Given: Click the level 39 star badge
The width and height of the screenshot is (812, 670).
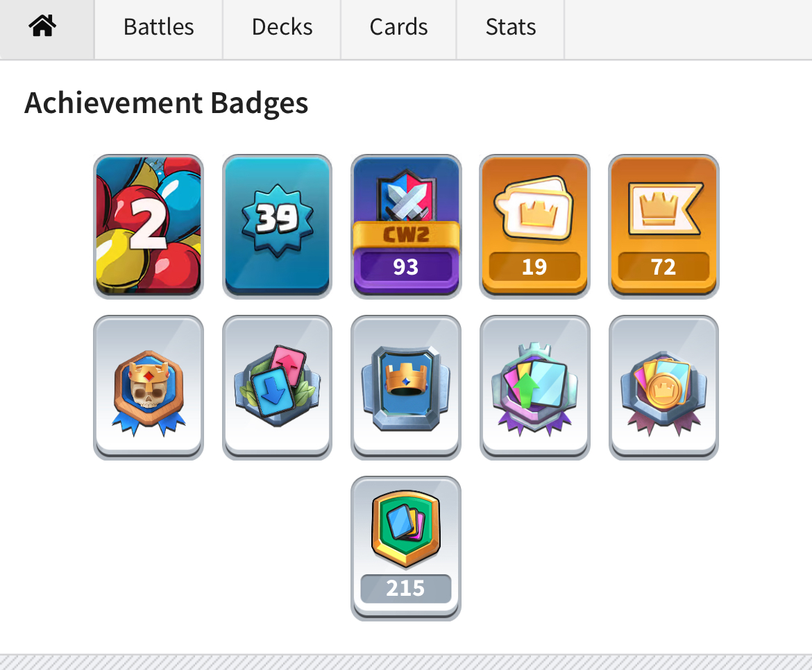Looking at the screenshot, I should point(277,226).
